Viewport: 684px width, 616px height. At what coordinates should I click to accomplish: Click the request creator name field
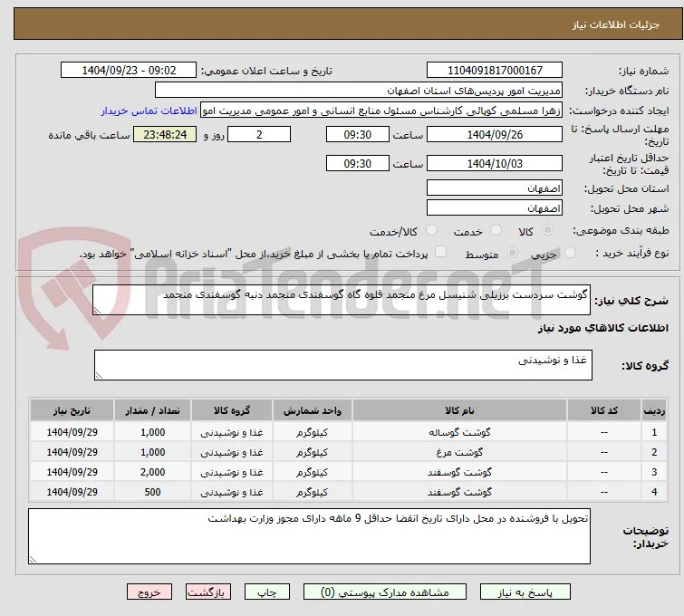tap(381, 111)
